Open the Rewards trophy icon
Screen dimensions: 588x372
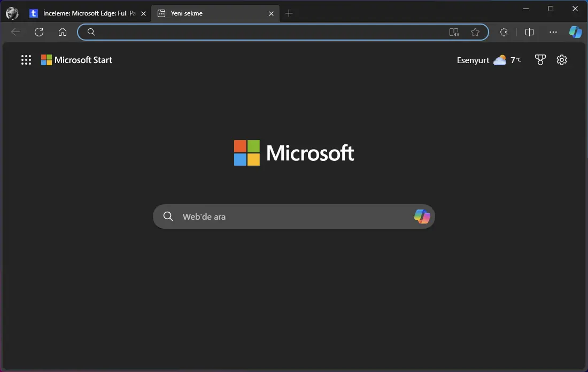540,60
